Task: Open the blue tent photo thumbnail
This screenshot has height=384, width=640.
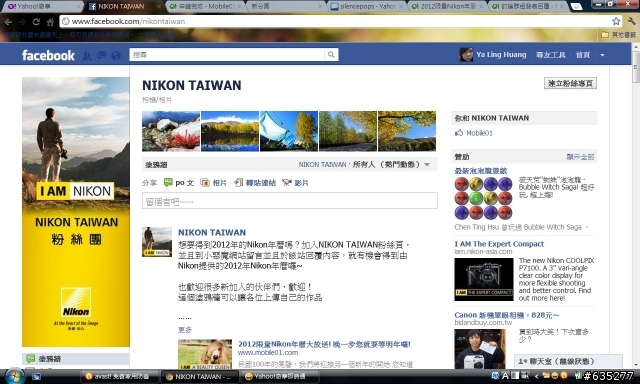Action: 289,131
